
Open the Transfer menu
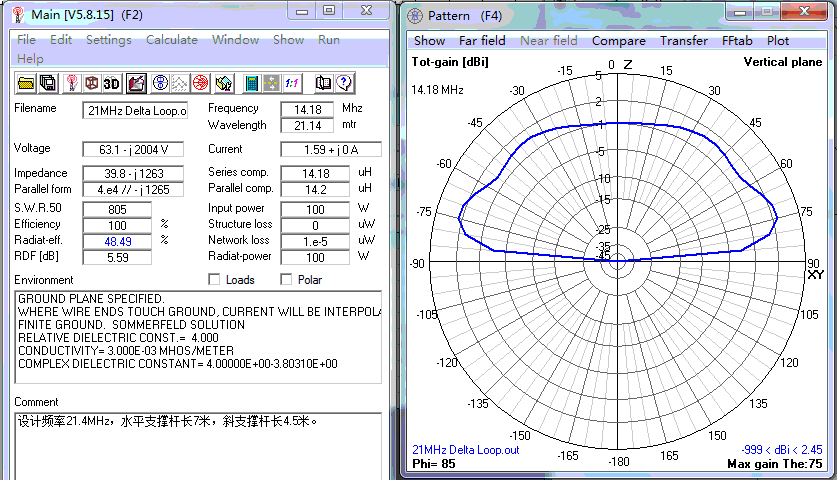tap(684, 41)
